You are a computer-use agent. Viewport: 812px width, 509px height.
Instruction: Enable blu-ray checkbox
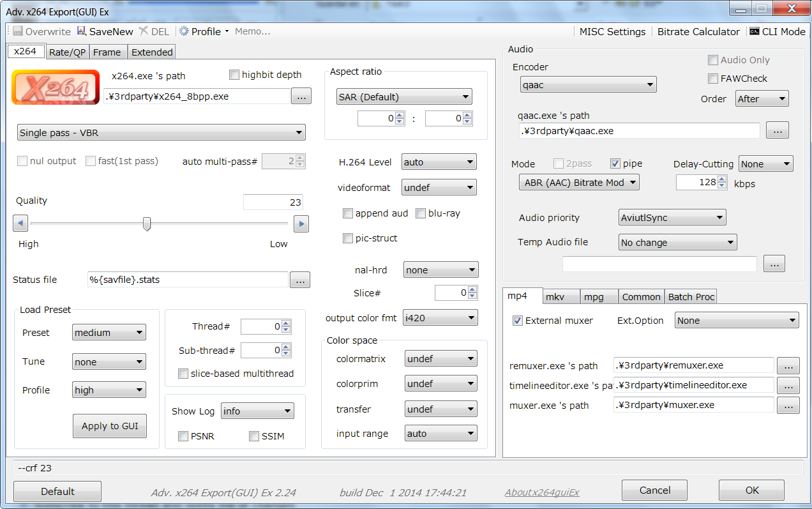click(421, 213)
